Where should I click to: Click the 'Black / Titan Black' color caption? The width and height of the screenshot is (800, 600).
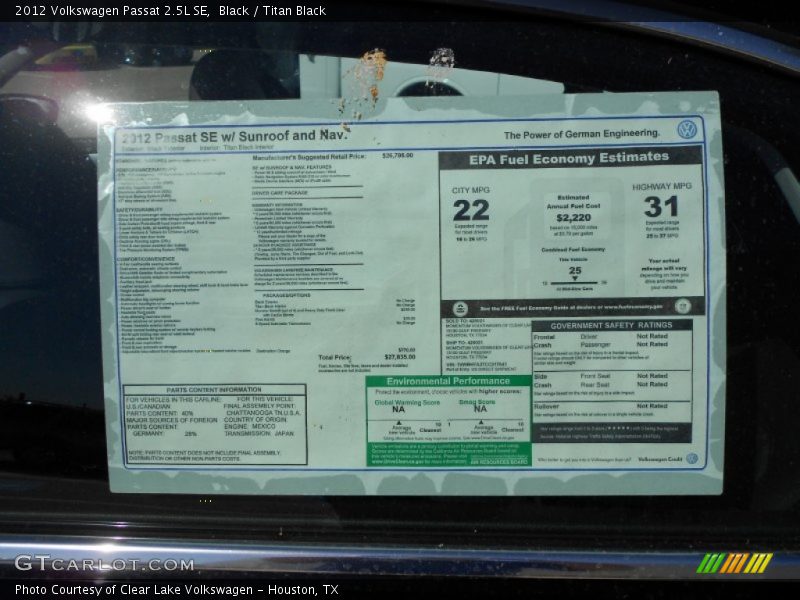272,11
